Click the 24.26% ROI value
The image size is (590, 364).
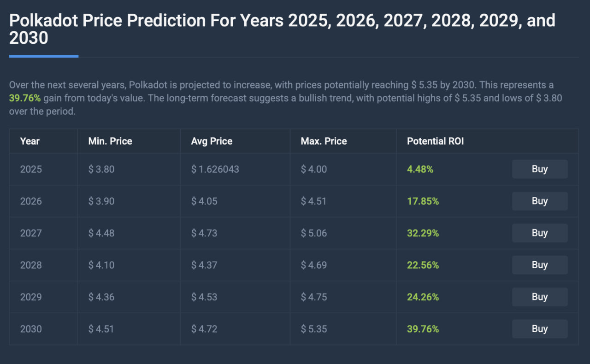(423, 297)
